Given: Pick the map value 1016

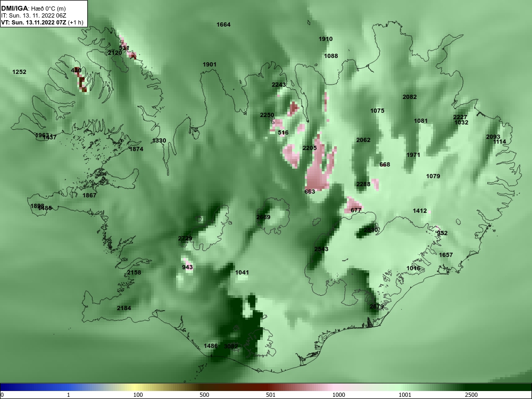Looking at the screenshot, I should pyautogui.click(x=413, y=268).
